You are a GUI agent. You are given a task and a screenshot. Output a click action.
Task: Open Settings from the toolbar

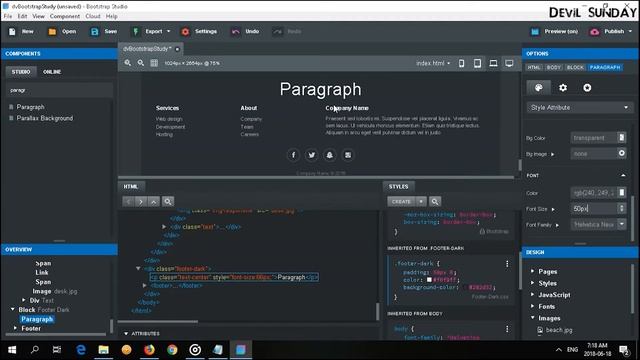click(199, 31)
